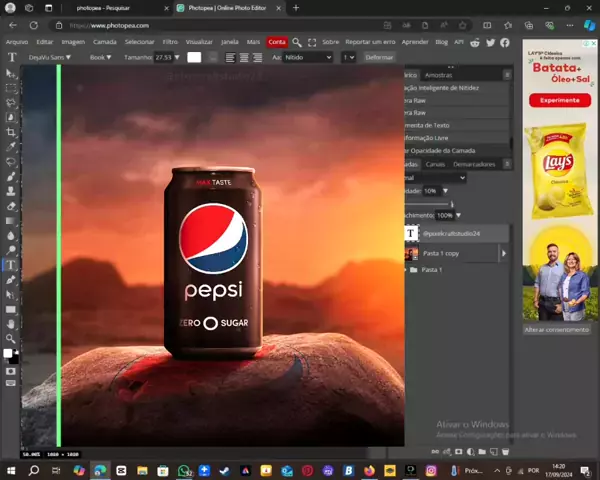The height and width of the screenshot is (480, 600).
Task: Open the Imagem menu
Action: tap(73, 42)
